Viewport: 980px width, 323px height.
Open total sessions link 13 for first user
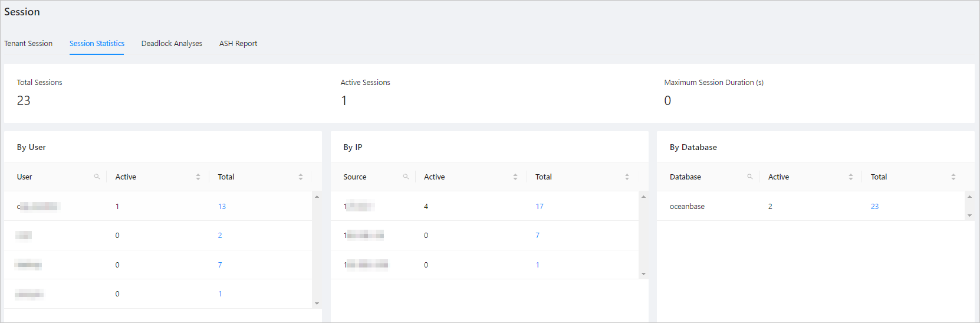tap(222, 207)
